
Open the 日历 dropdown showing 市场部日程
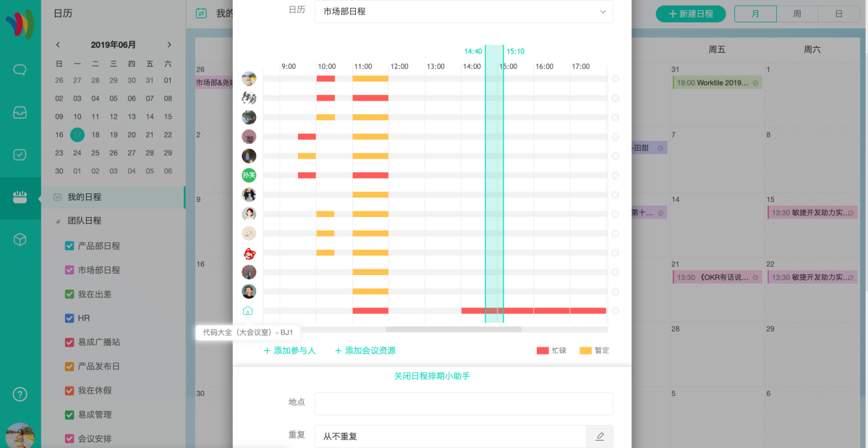(x=463, y=12)
